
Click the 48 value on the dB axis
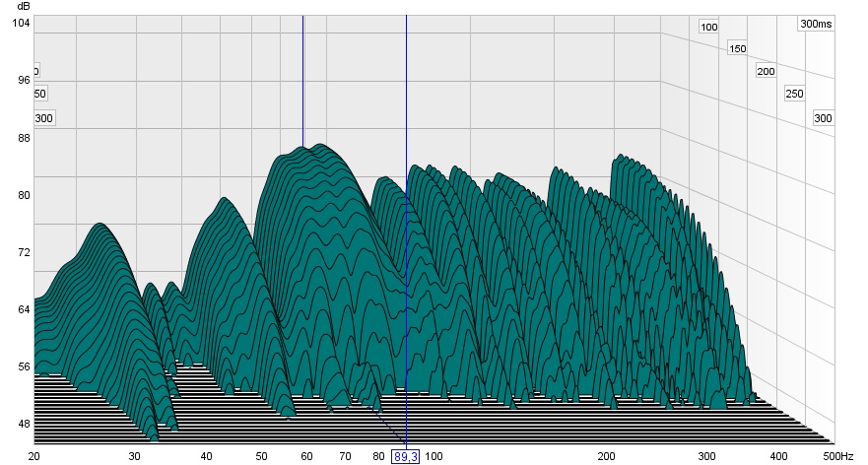click(x=24, y=424)
